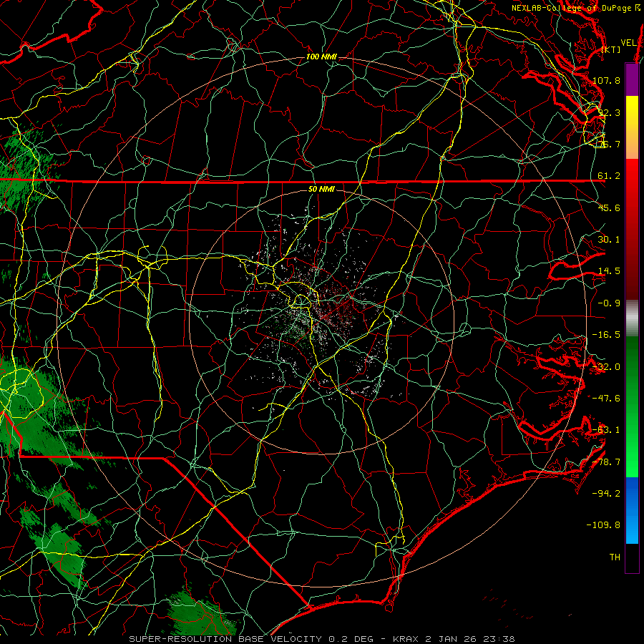Select the -94.2 scale value

pos(606,493)
